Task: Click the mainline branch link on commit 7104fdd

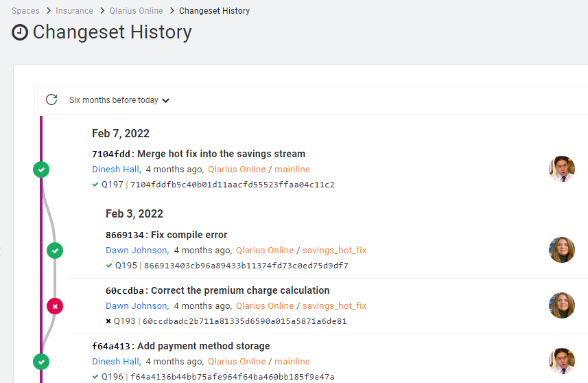Action: click(x=292, y=170)
